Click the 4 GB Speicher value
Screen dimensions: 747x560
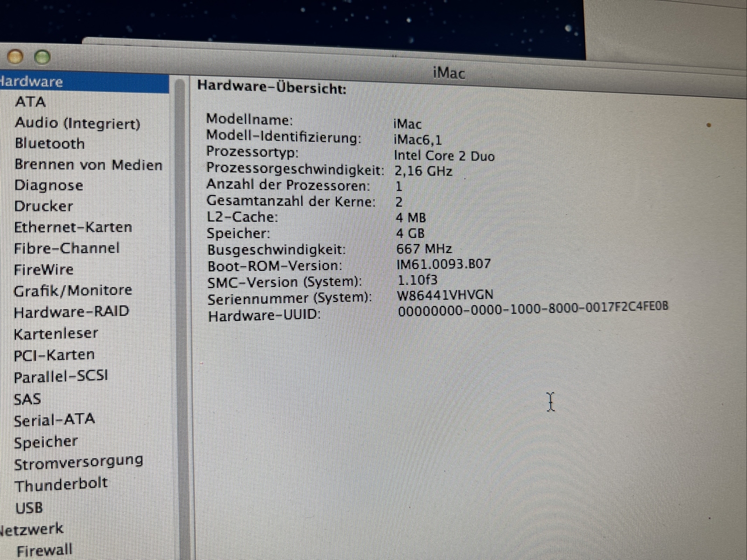tap(410, 233)
